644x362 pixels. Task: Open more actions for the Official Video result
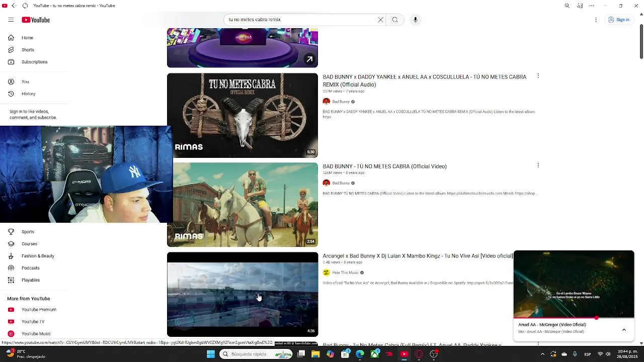[538, 165]
